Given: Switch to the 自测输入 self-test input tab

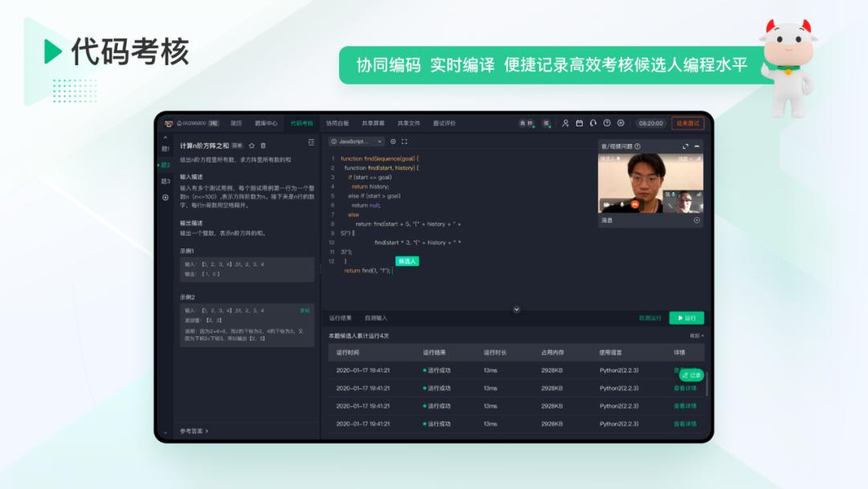Looking at the screenshot, I should (x=376, y=318).
